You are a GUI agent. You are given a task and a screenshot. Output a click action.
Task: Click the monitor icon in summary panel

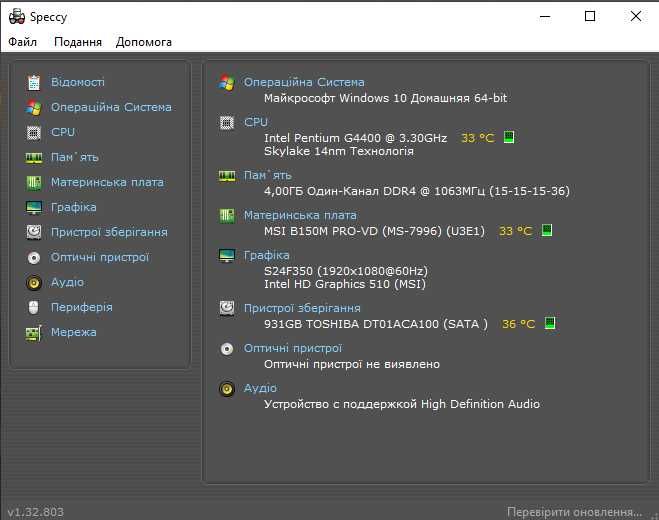[227, 256]
